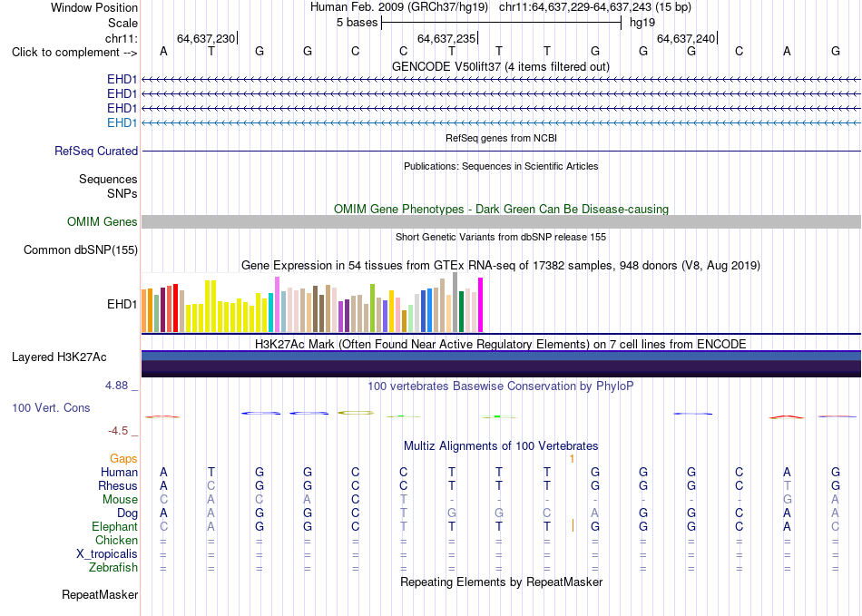Screen dimensions: 862x616
Task: Open the OMIM Genes track label
Action: (x=103, y=222)
